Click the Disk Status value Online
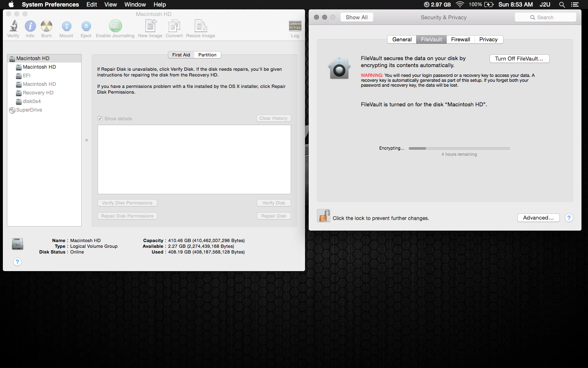This screenshot has height=368, width=588. point(77,252)
